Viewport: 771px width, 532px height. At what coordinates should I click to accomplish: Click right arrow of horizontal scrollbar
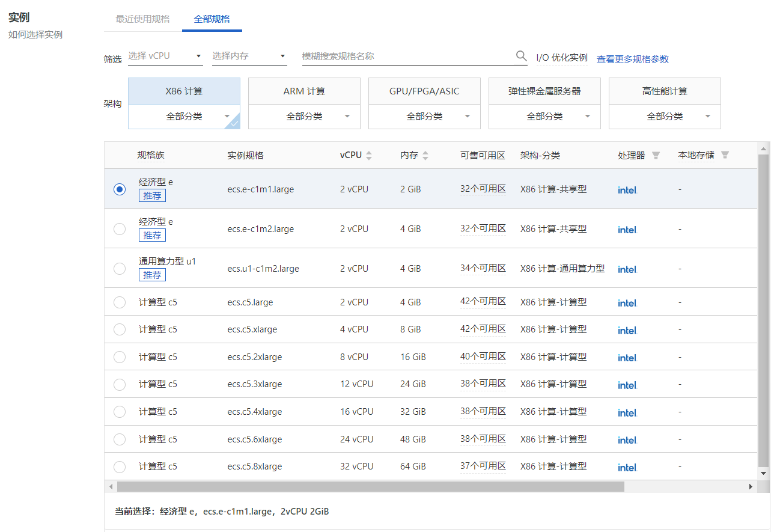[x=751, y=486]
